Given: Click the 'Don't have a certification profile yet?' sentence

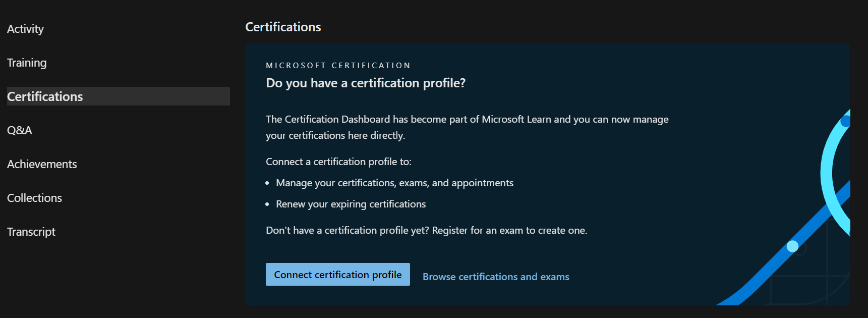Looking at the screenshot, I should tap(426, 230).
